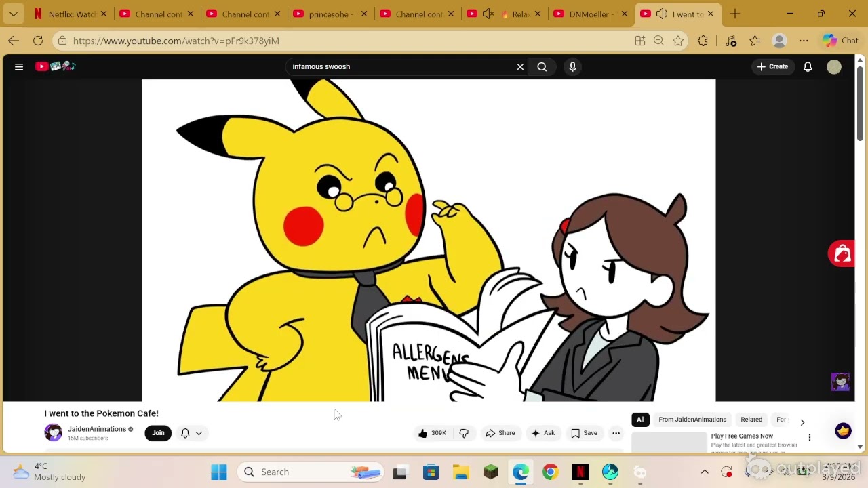Open YouTube notifications bell
This screenshot has height=488, width=868.
(808, 66)
